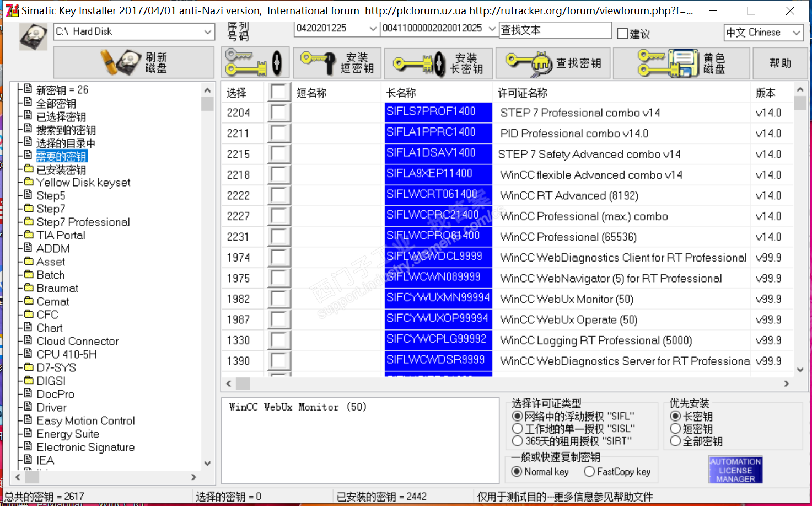The height and width of the screenshot is (506, 812).
Task: Toggle the 建议 suggestion checkbox
Action: point(622,34)
